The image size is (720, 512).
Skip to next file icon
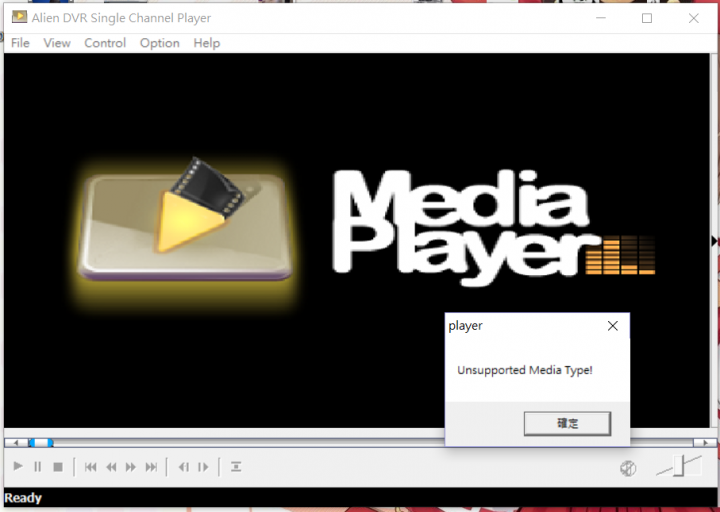click(x=152, y=467)
